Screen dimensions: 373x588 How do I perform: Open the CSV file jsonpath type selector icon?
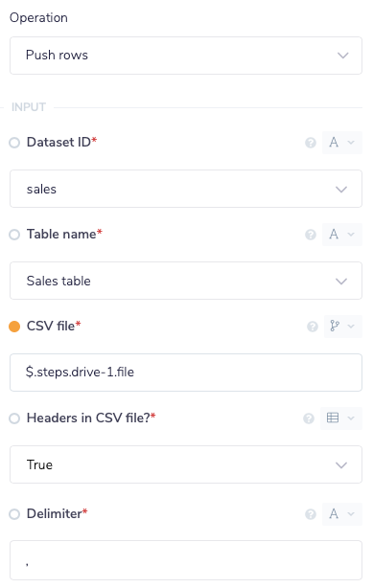pos(342,327)
